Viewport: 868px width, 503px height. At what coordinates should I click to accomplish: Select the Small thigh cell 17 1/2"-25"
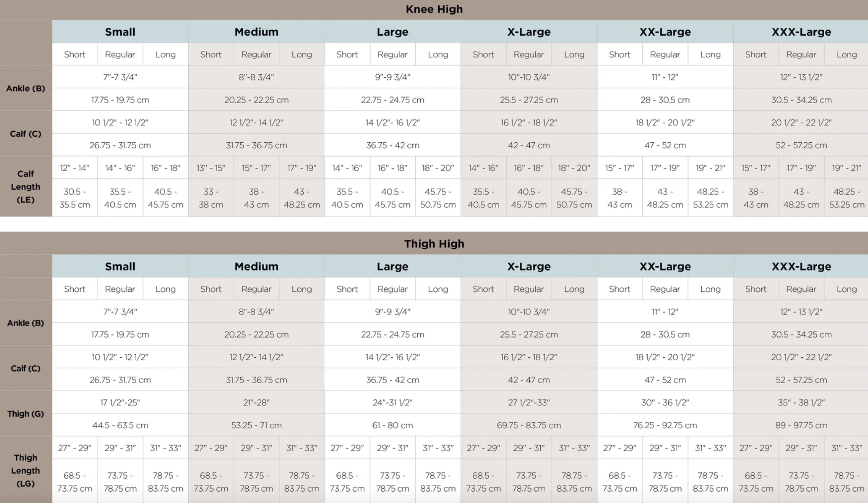point(120,402)
